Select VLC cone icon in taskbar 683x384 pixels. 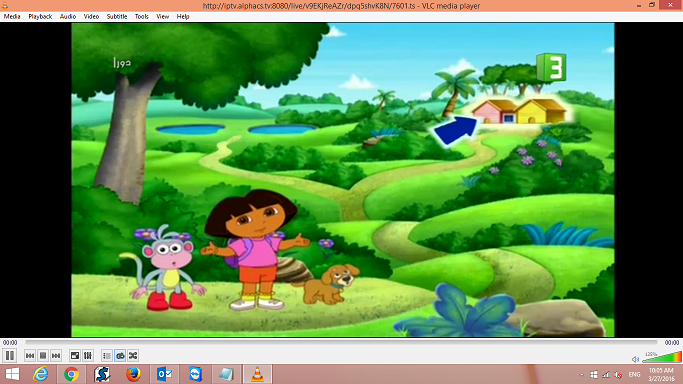point(257,374)
